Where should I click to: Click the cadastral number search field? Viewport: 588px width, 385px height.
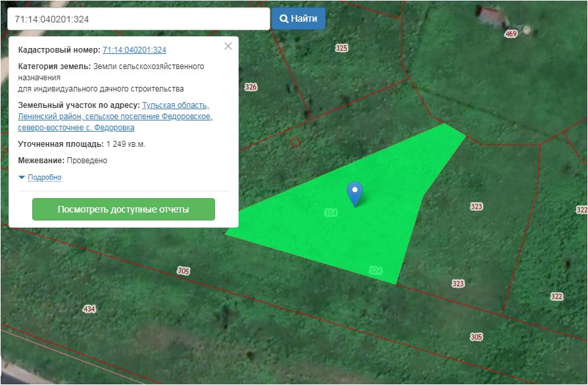[x=138, y=19]
